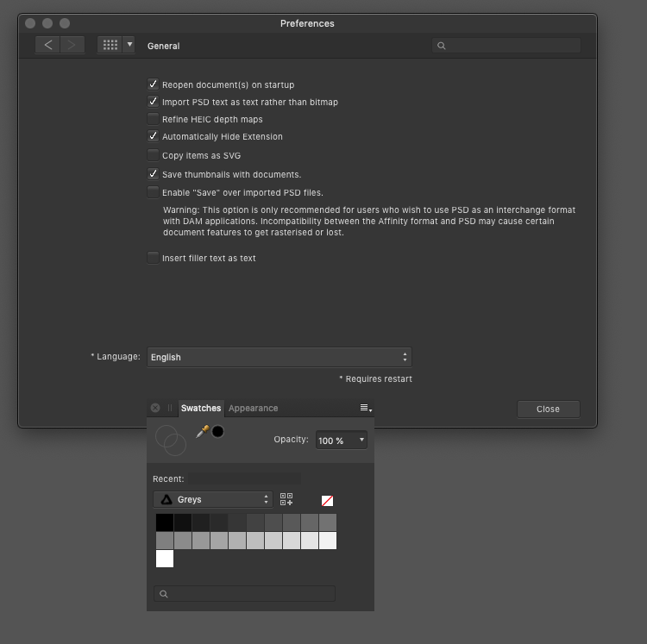Viewport: 647px width, 644px height.
Task: Switch to the Appearance tab
Action: click(x=254, y=408)
